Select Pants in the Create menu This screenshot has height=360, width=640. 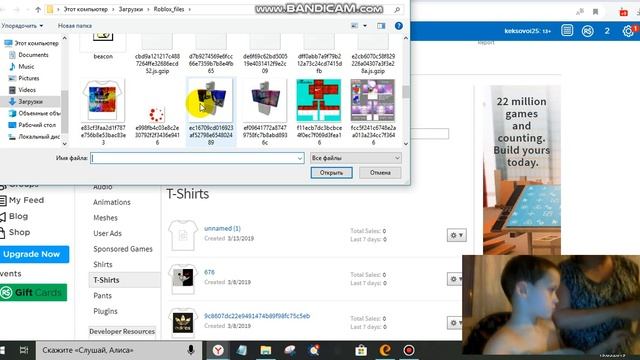pyautogui.click(x=102, y=296)
